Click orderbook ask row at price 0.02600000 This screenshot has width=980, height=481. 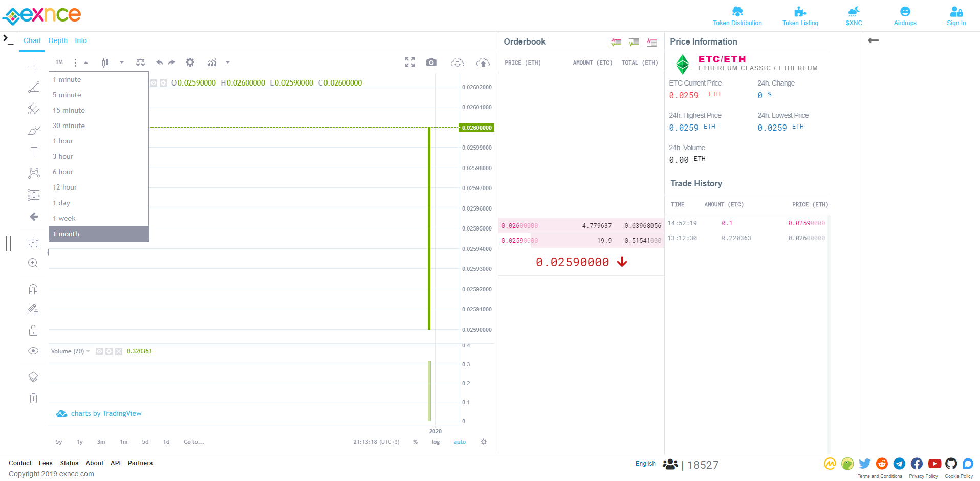pos(581,226)
